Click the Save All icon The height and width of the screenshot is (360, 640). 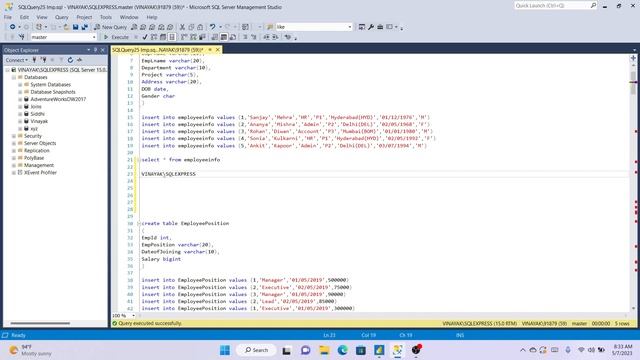[x=84, y=27]
